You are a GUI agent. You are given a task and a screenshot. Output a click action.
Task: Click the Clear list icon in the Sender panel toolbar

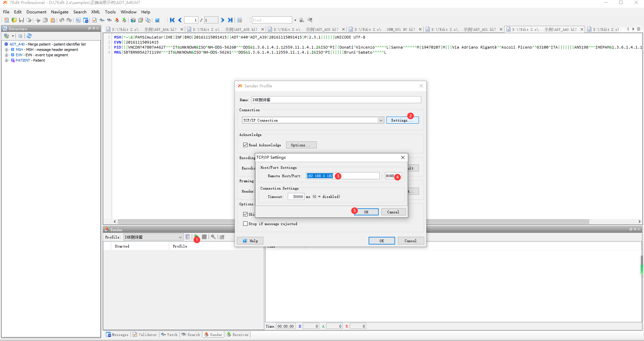pos(222,237)
